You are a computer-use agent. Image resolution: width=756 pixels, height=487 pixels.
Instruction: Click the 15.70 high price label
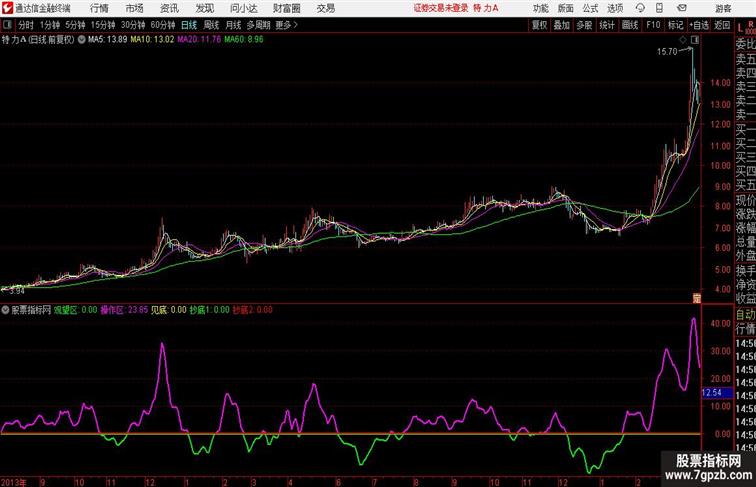point(667,52)
